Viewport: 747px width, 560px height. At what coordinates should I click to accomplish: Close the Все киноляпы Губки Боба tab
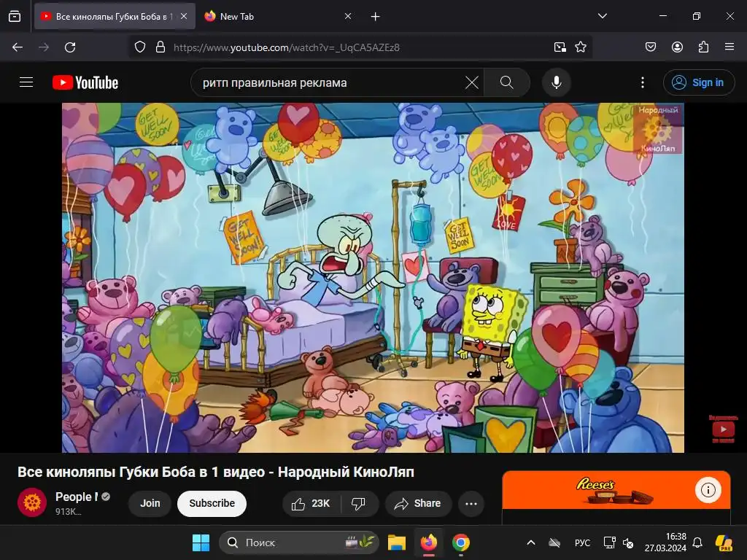tap(184, 16)
